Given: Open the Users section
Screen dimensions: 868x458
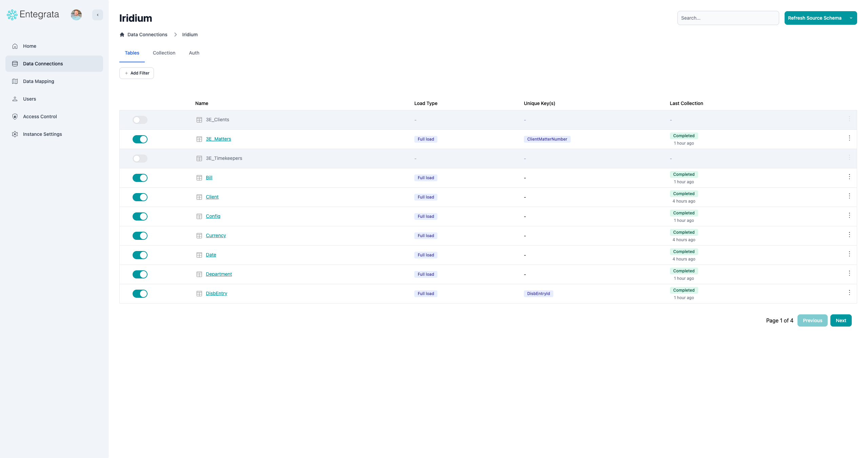Looking at the screenshot, I should point(29,99).
